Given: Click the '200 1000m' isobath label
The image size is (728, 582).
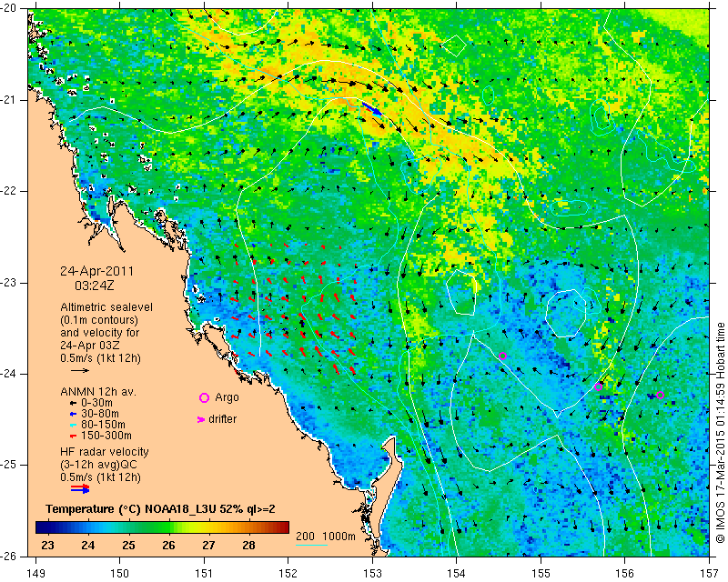Looking at the screenshot, I should 326,537.
